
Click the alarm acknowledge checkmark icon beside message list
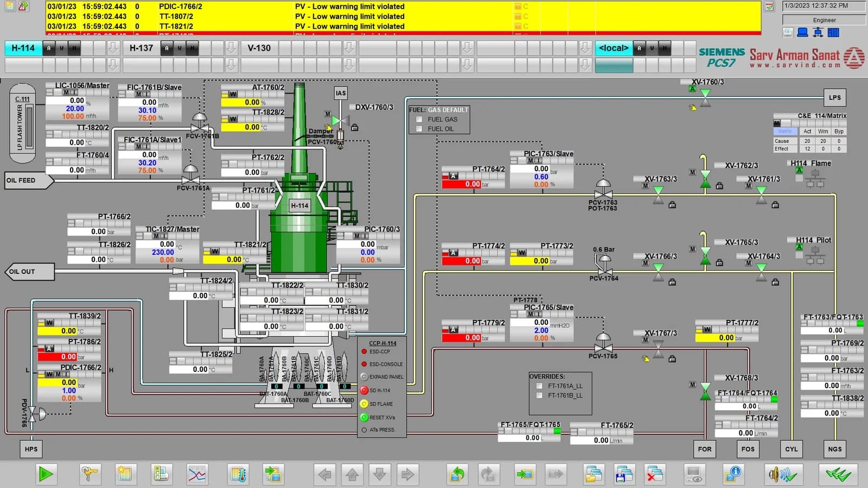point(769,7)
